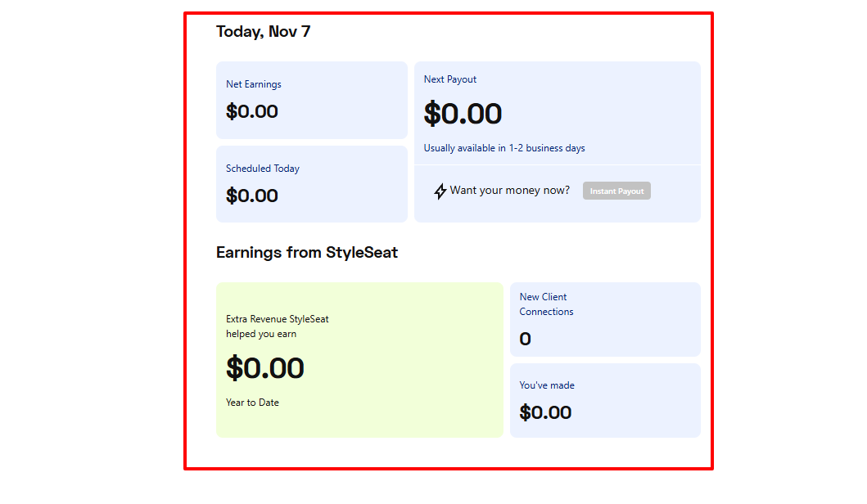The height and width of the screenshot is (504, 867).
Task: Click the $0.00 on the green card
Action: click(265, 367)
